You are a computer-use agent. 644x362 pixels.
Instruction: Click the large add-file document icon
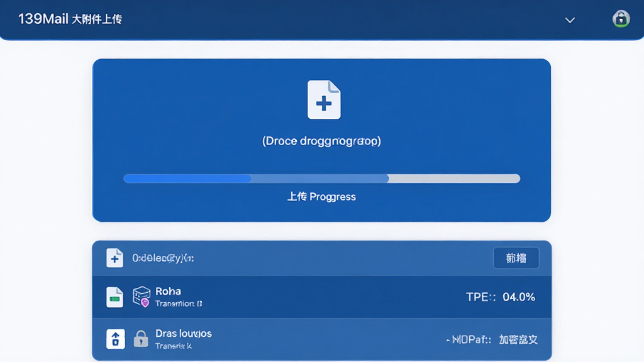(x=324, y=100)
